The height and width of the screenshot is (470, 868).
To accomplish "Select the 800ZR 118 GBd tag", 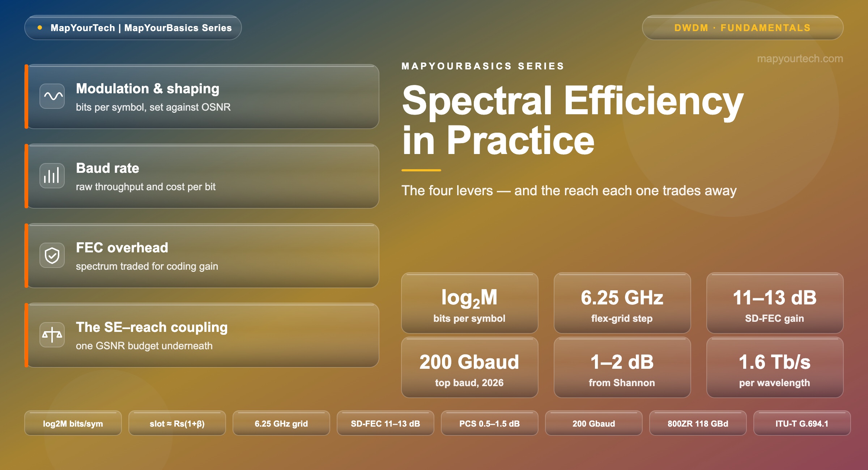I will tap(698, 423).
